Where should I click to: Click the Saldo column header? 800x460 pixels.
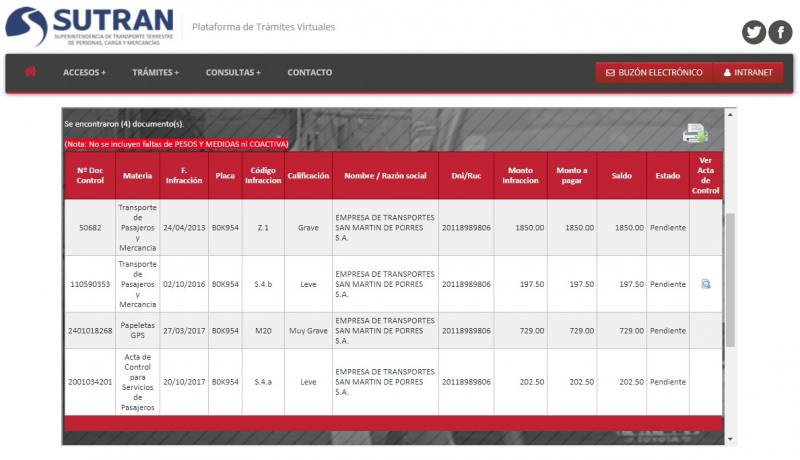[x=621, y=175]
